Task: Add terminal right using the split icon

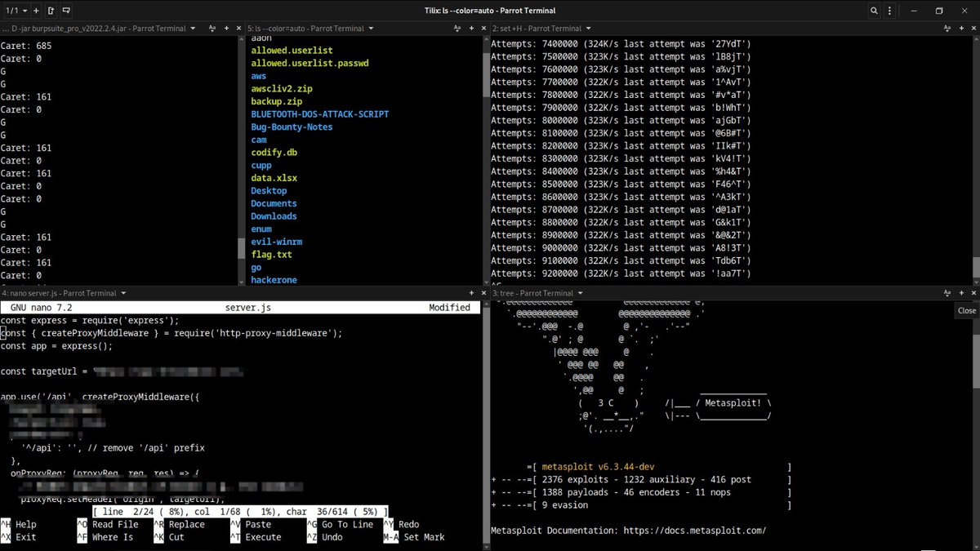Action: pyautogui.click(x=51, y=11)
